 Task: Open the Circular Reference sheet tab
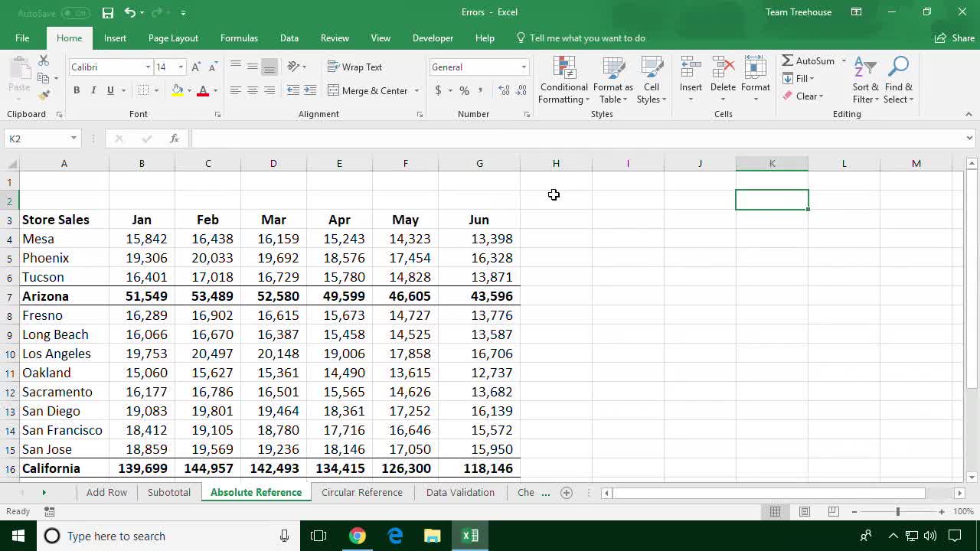[x=362, y=492]
